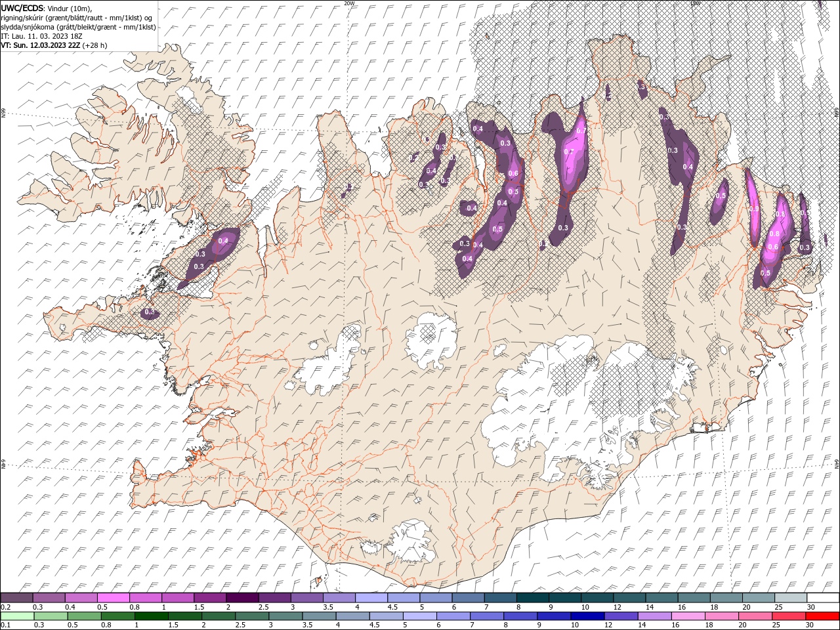
Task: Click the UWC/ECDS title text
Action: (22, 8)
